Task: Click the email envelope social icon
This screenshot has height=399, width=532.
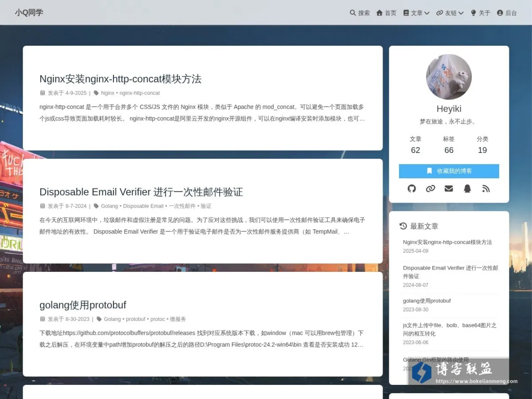Action: pos(449,188)
